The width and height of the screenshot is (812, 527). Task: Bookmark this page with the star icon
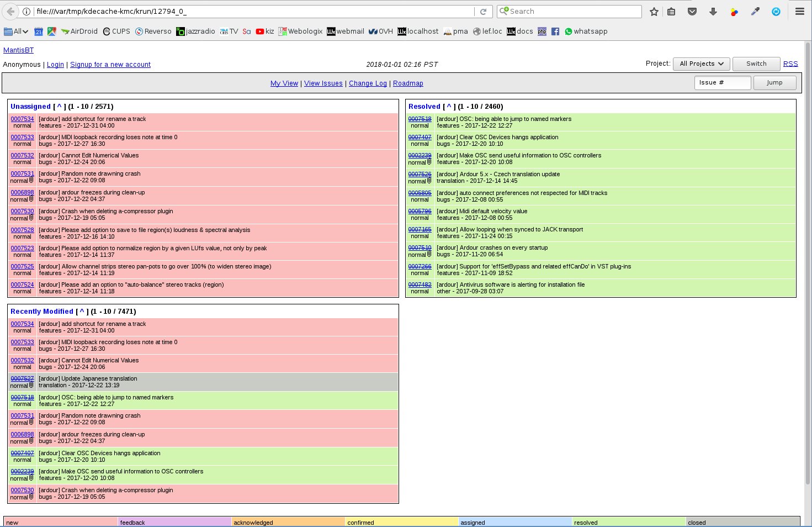pyautogui.click(x=654, y=12)
